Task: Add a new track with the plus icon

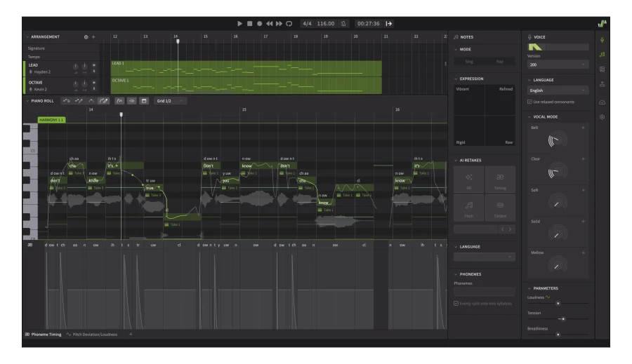Action: (x=93, y=37)
